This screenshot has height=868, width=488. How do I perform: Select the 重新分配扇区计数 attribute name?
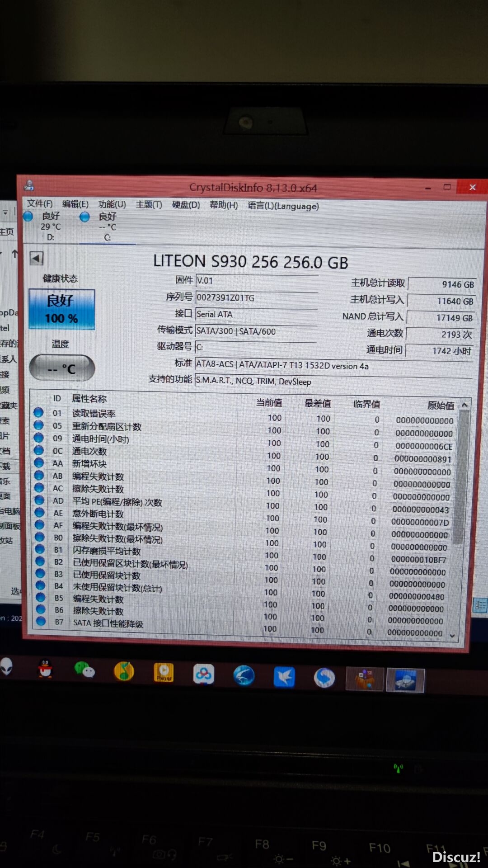click(107, 426)
